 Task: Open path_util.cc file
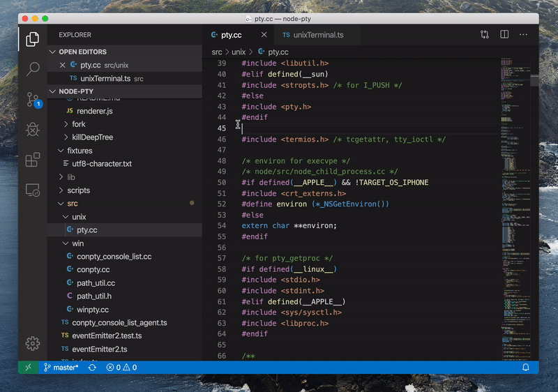pos(125,282)
